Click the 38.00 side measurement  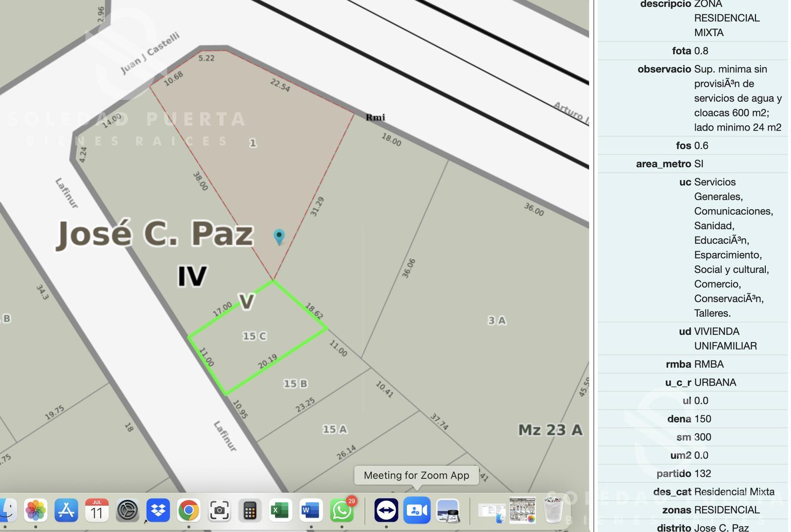[x=200, y=181]
